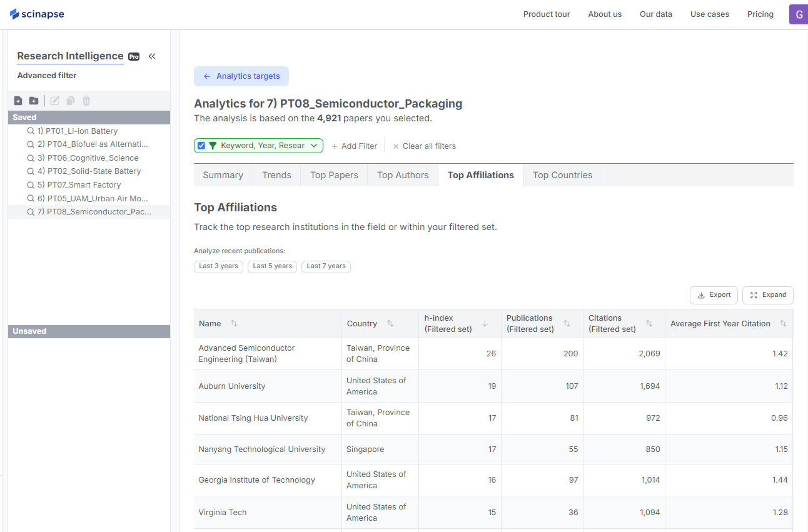The height and width of the screenshot is (532, 808).
Task: Click the Export button
Action: tap(714, 294)
